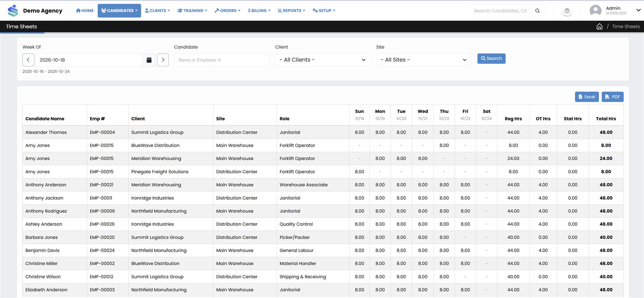Click the Demo Agency logo
644x298 pixels.
point(35,10)
